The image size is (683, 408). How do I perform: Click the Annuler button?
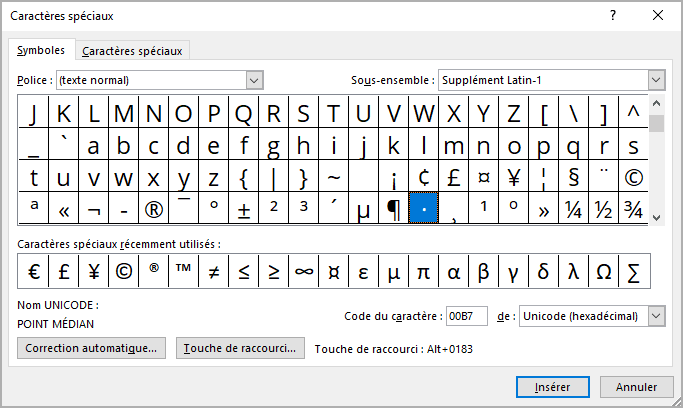[636, 387]
